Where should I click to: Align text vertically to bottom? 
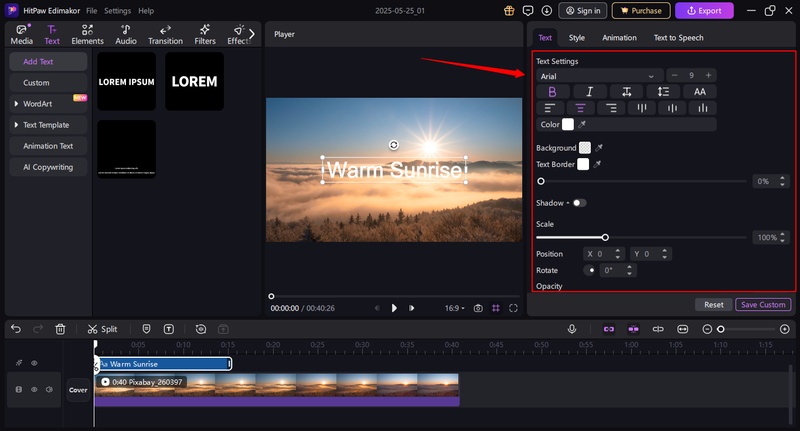[x=703, y=108]
